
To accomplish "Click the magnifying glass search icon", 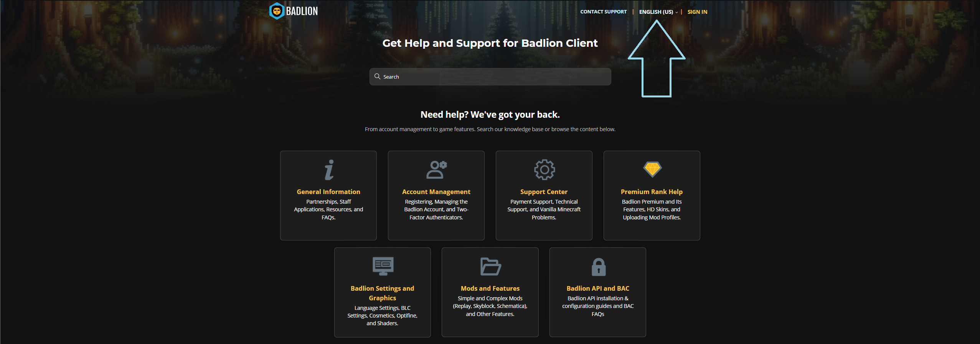I will pyautogui.click(x=377, y=76).
